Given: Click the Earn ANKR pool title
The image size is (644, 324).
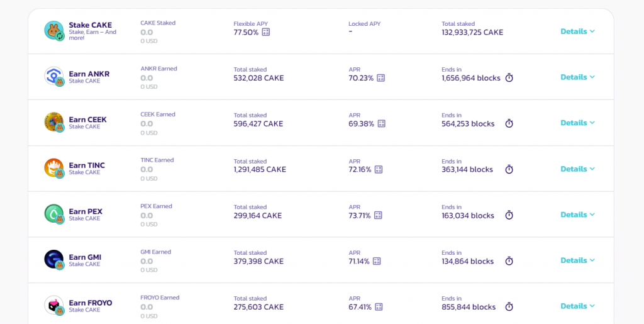Looking at the screenshot, I should click(x=89, y=74).
